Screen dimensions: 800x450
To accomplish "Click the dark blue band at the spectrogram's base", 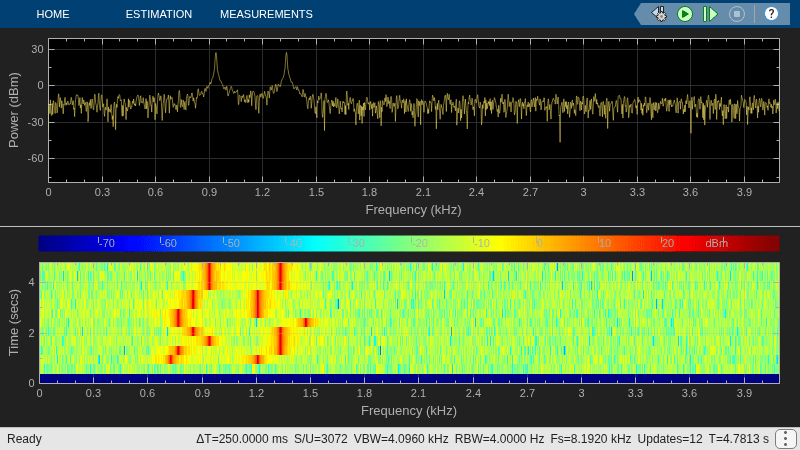I will [409, 378].
